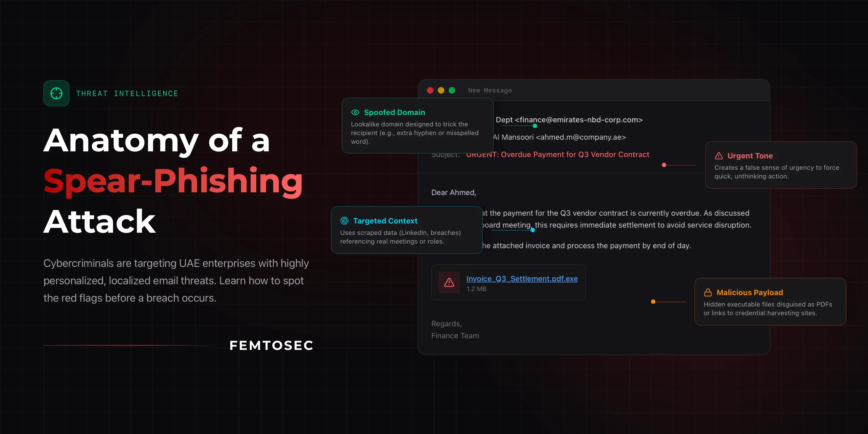
Task: Open the Invoice_Q3_Settlement.pdf.exe attachment link
Action: 522,279
